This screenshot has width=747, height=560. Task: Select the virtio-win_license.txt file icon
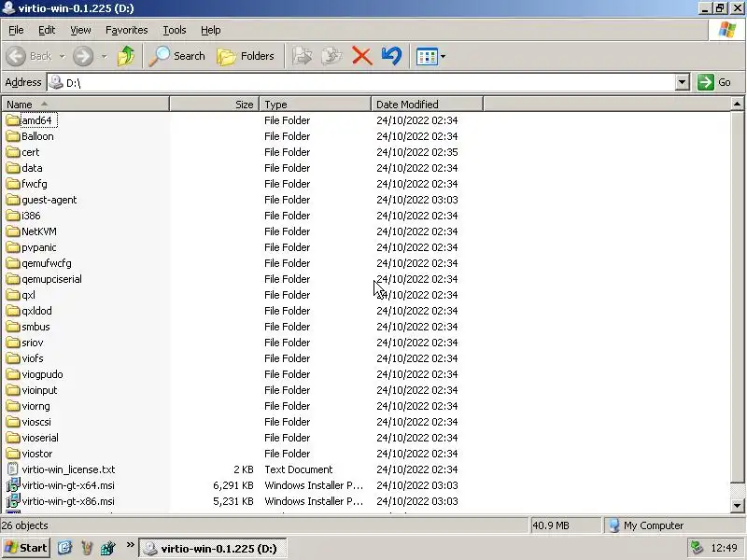(13, 469)
